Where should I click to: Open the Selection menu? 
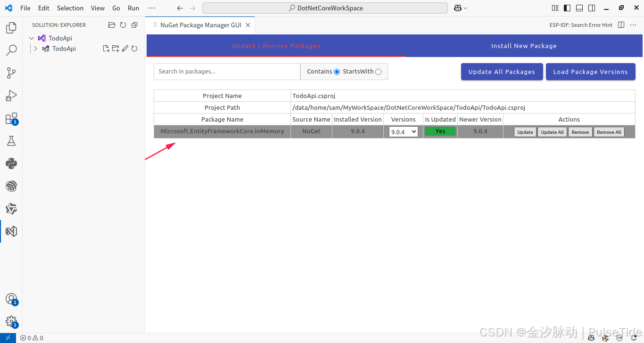click(x=70, y=8)
